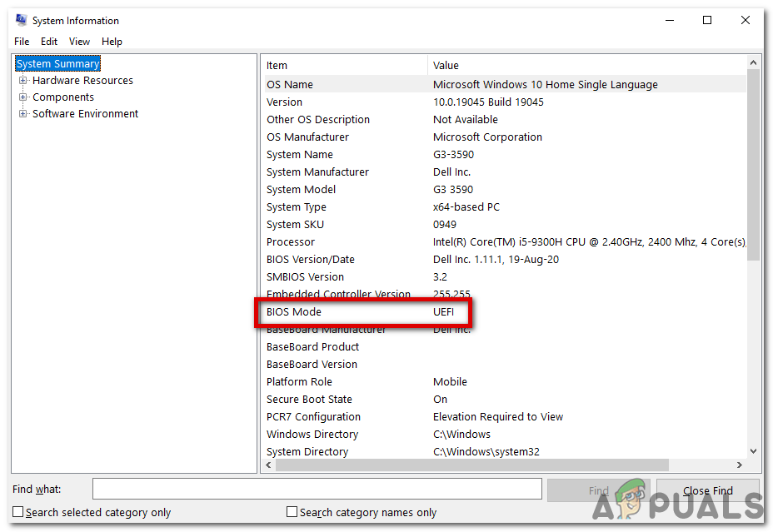Select the PCR7 Configuration row
Viewport: 773px width, 532px height.
point(506,417)
